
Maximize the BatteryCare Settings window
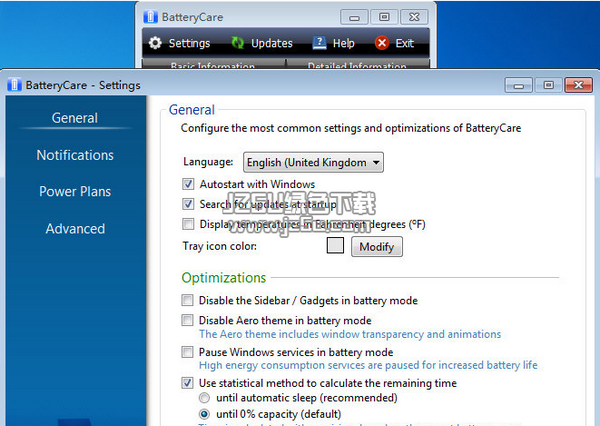tap(548, 85)
